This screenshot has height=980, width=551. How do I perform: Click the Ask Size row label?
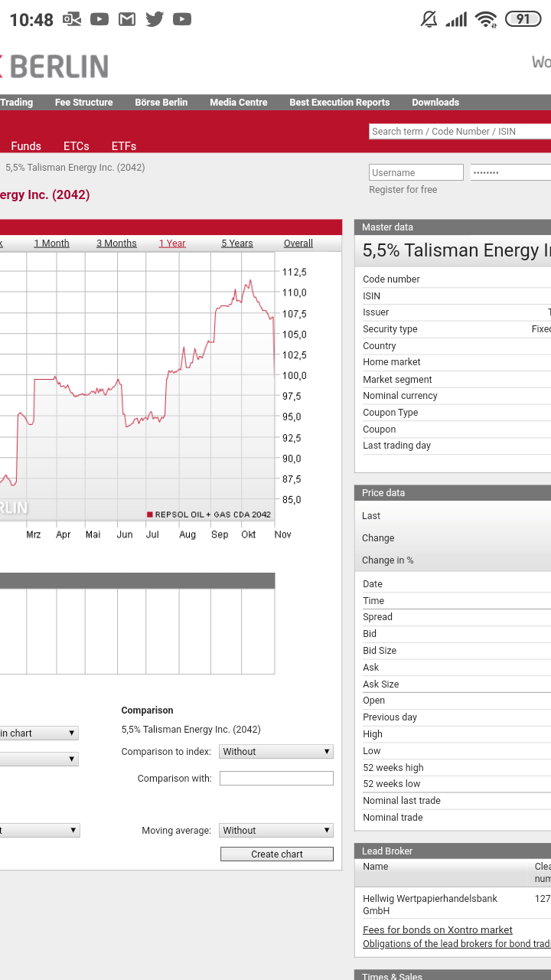380,684
